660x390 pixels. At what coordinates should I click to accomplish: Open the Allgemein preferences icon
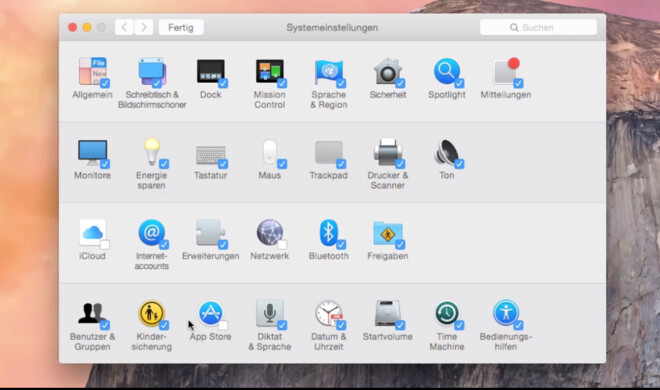click(x=93, y=72)
